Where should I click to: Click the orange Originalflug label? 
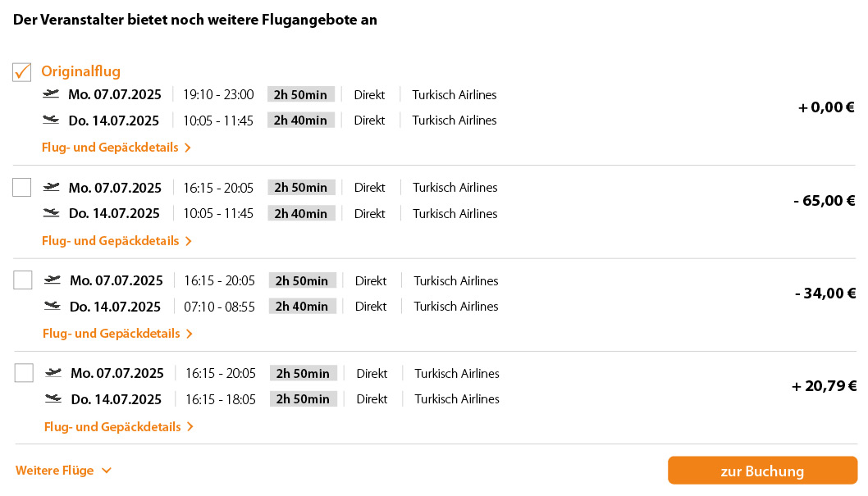80,71
